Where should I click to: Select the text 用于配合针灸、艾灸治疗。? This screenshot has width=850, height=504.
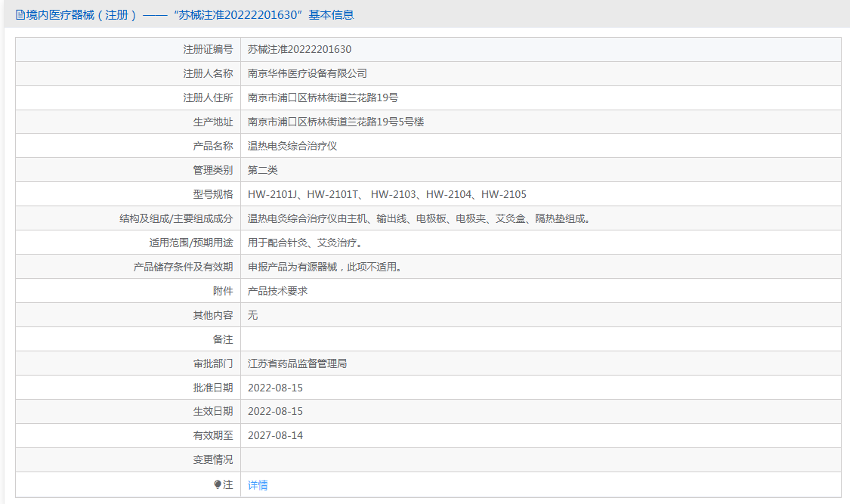pos(304,243)
